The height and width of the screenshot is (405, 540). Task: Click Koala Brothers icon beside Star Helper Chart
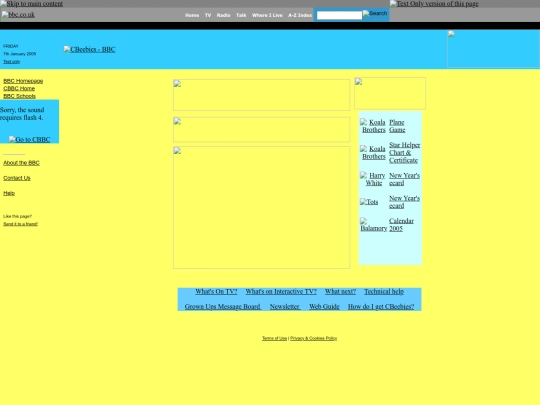click(373, 153)
